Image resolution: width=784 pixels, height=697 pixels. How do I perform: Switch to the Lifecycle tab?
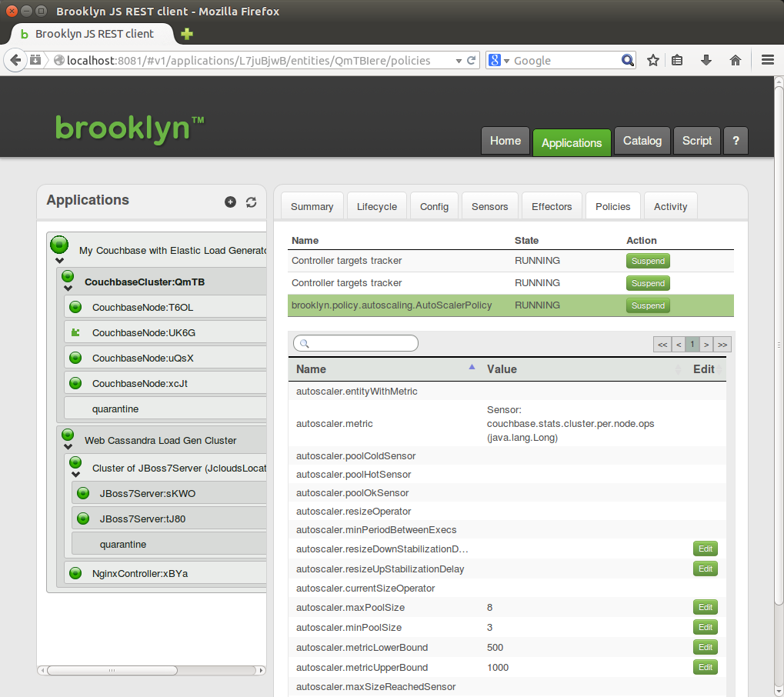[377, 206]
